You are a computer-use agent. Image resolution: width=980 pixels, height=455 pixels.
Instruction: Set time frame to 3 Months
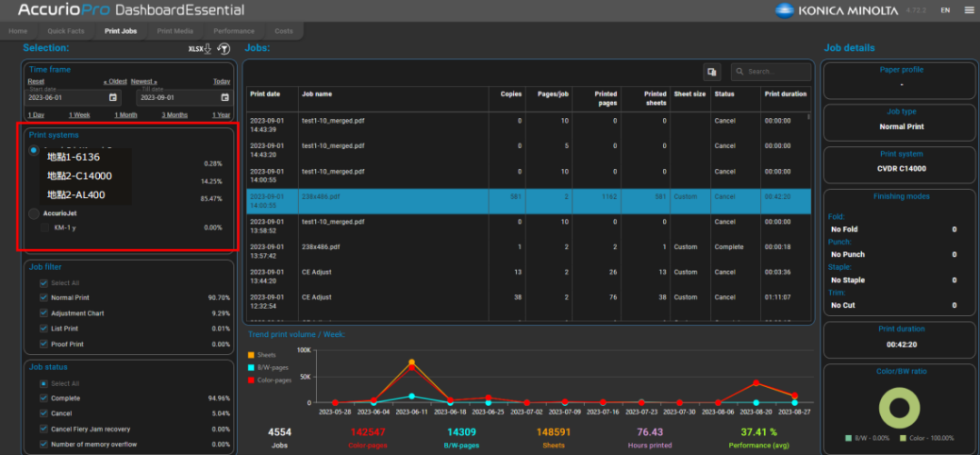[174, 115]
